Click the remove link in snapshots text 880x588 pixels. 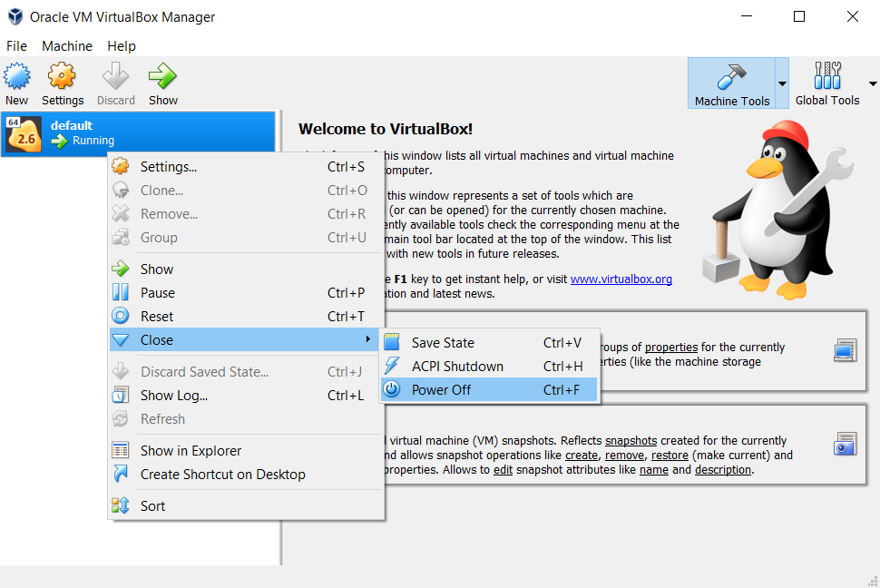coord(625,455)
